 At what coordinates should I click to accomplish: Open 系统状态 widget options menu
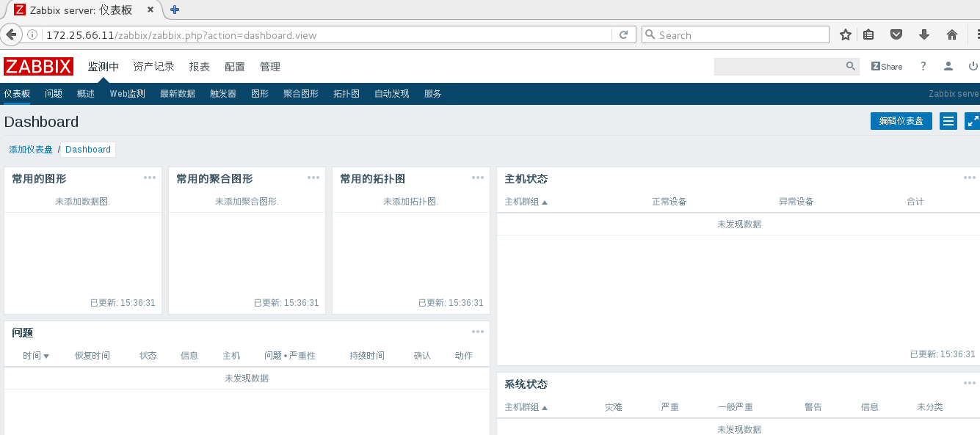pyautogui.click(x=970, y=383)
